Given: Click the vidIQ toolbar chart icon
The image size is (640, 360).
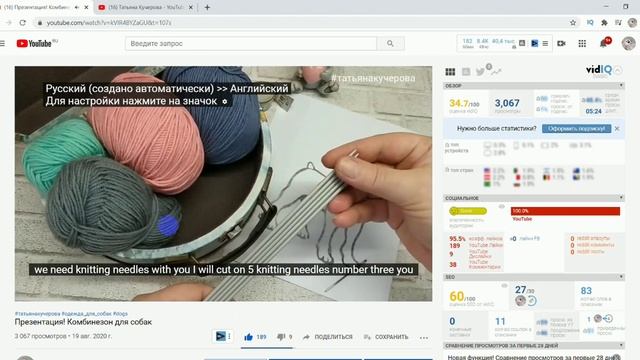Looking at the screenshot, I should [x=522, y=43].
